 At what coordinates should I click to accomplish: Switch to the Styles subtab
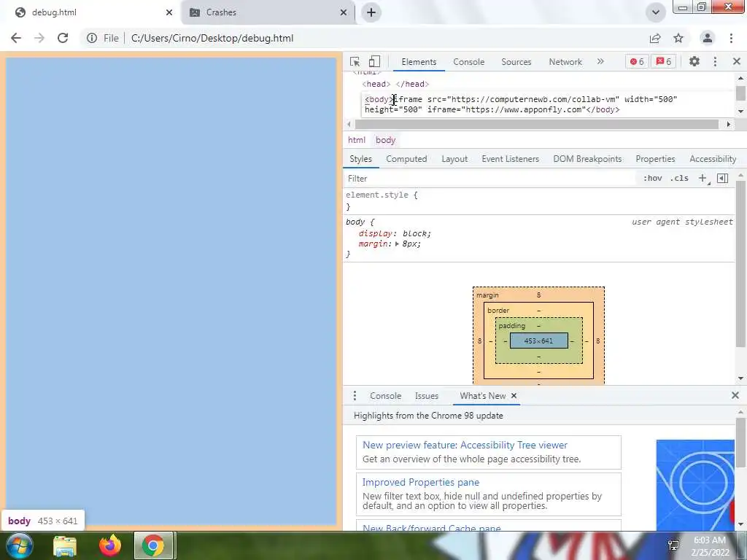click(x=360, y=159)
